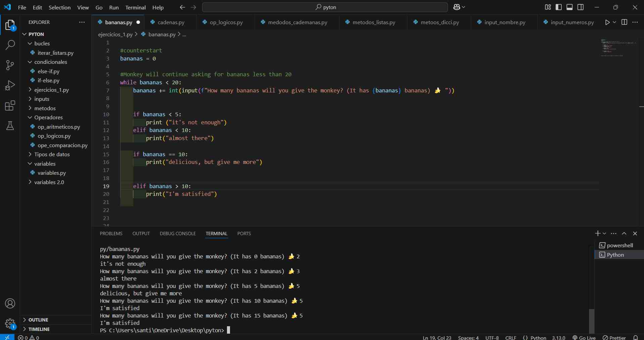644x340 pixels.
Task: Open the Source Control view
Action: [x=10, y=65]
